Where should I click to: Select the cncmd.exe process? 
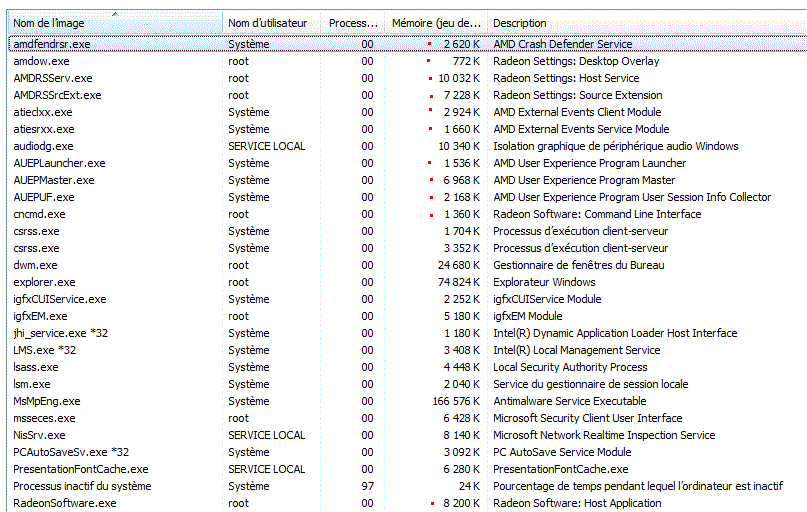click(39, 214)
